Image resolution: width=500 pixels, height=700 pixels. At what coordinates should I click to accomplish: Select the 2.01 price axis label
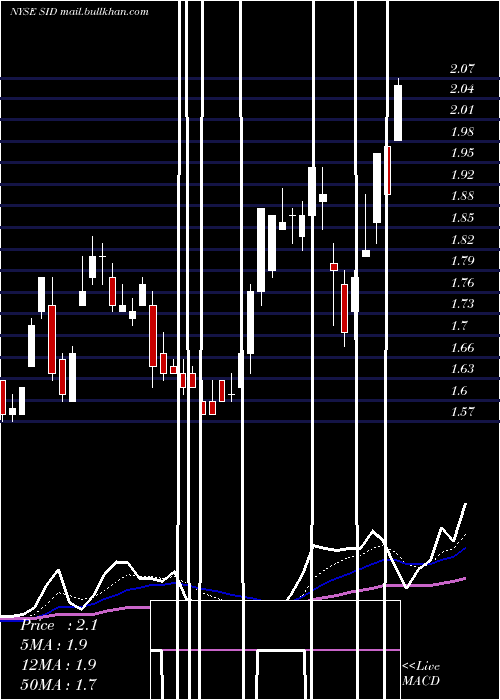tap(462, 110)
